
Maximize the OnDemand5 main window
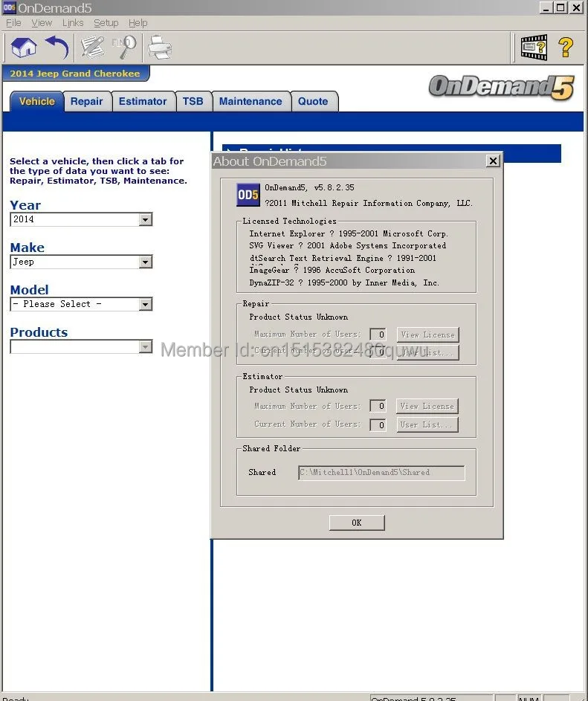(x=560, y=7)
